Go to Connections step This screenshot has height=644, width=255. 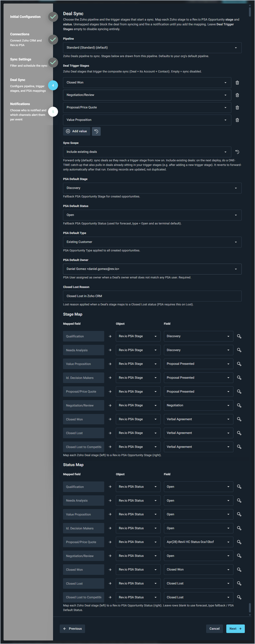click(20, 34)
